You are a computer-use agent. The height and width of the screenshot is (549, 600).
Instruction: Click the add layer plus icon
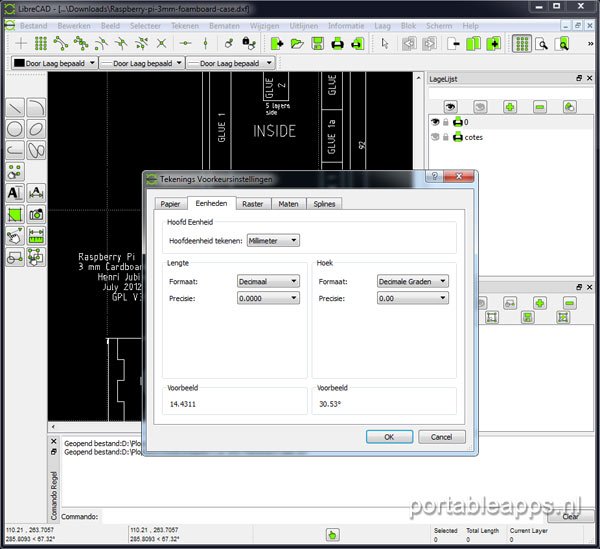[510, 105]
